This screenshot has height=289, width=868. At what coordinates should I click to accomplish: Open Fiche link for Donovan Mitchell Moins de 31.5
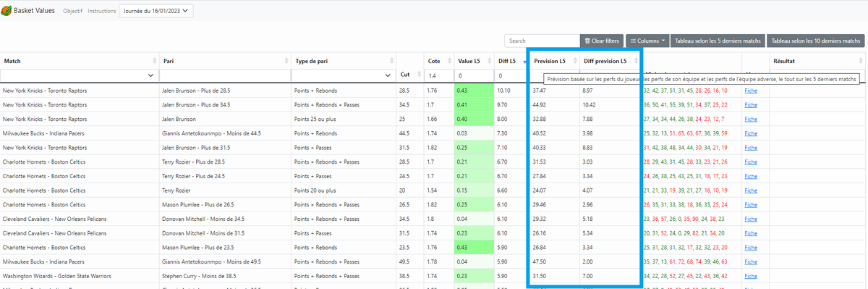[x=751, y=233]
